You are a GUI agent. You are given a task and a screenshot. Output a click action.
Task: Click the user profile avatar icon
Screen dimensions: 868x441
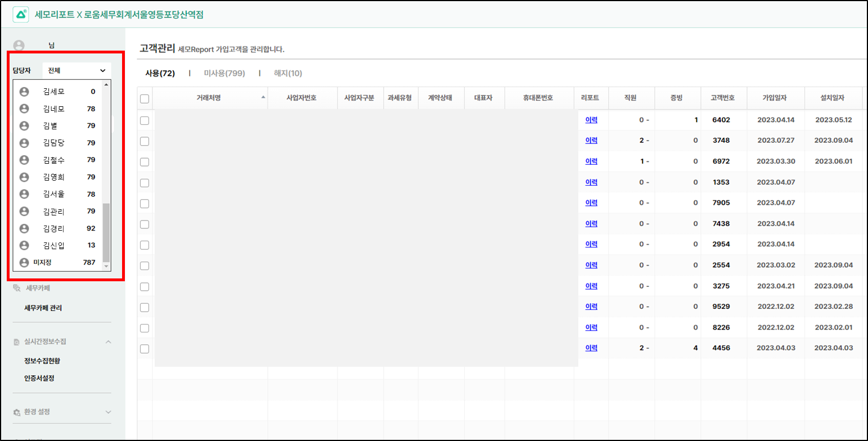(19, 45)
